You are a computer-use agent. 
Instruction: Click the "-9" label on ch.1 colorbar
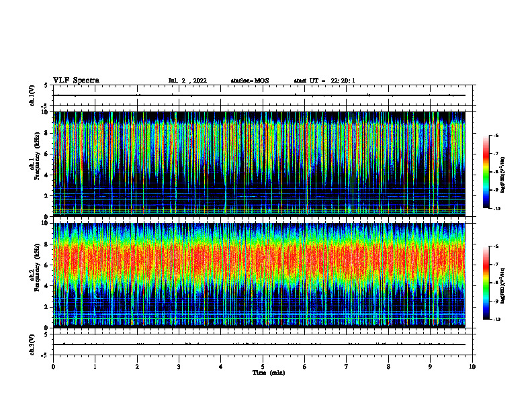point(495,190)
